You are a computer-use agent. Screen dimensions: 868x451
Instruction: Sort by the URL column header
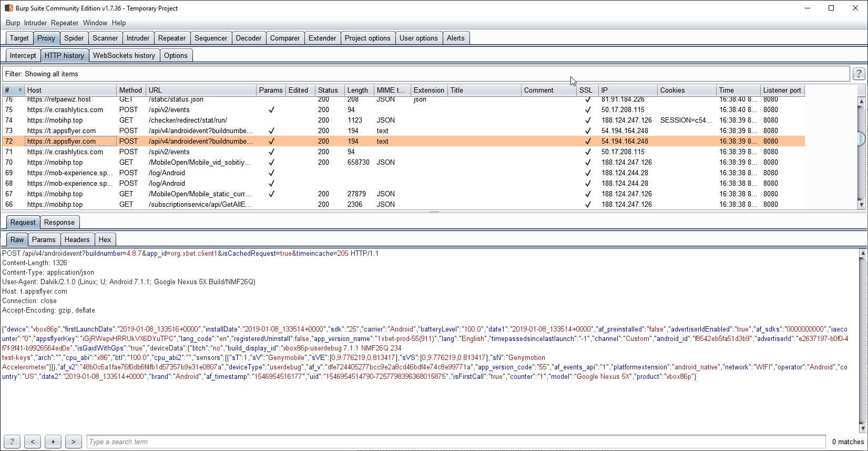tap(201, 90)
